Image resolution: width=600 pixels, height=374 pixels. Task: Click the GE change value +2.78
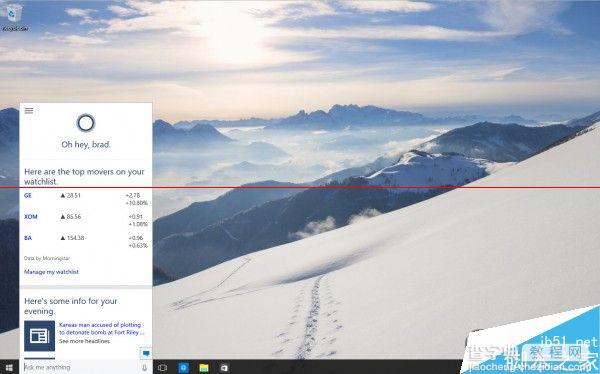133,196
